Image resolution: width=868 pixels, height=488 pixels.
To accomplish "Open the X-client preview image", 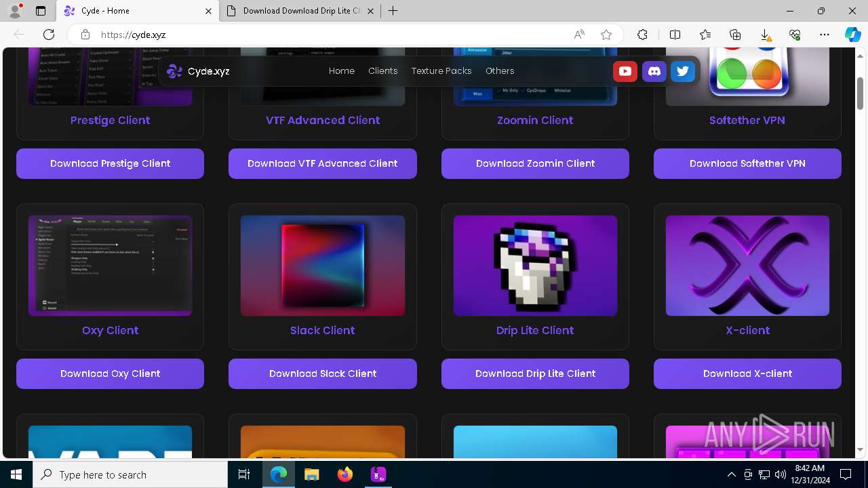I will pyautogui.click(x=747, y=266).
